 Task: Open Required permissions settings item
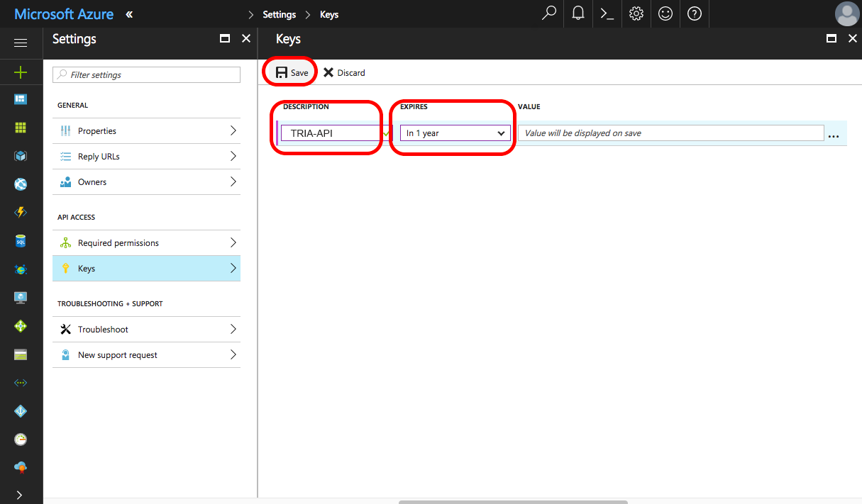click(146, 243)
